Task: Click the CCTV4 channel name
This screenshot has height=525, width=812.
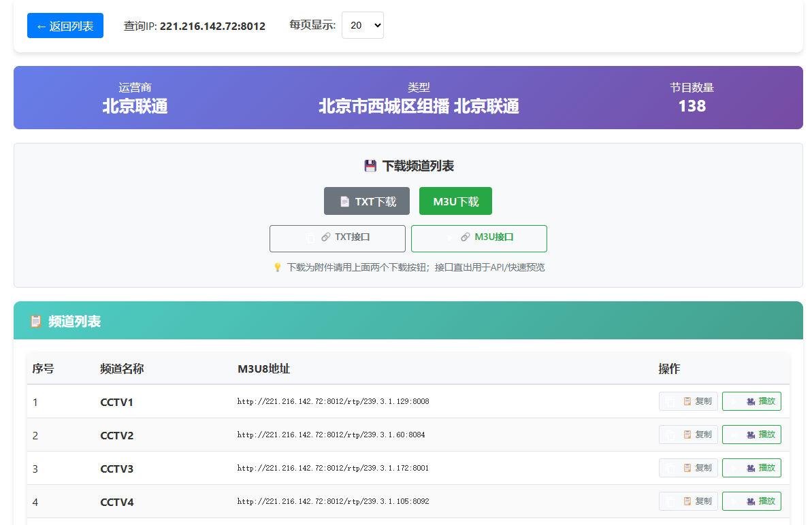Action: [117, 502]
